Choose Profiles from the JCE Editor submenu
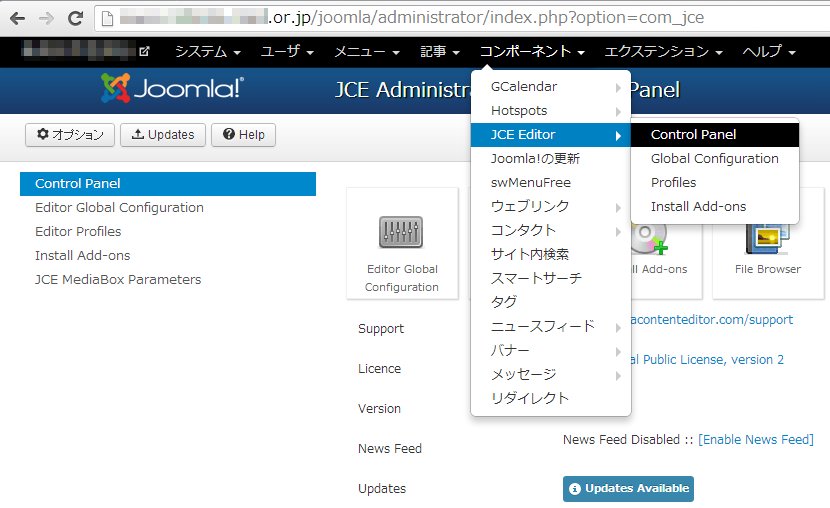 click(x=673, y=183)
